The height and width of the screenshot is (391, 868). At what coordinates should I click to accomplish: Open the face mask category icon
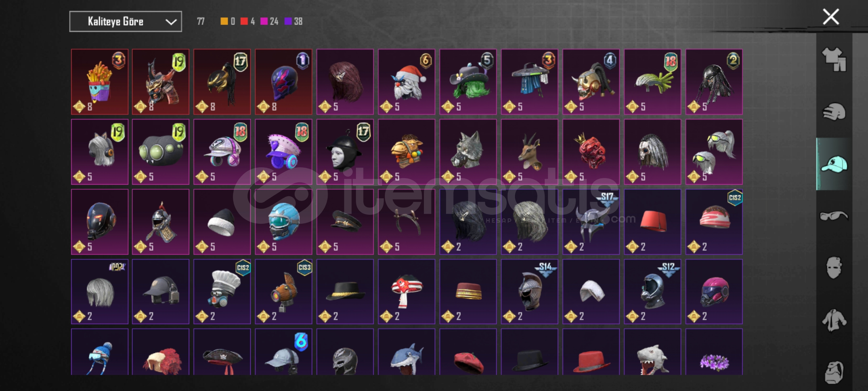click(x=834, y=268)
